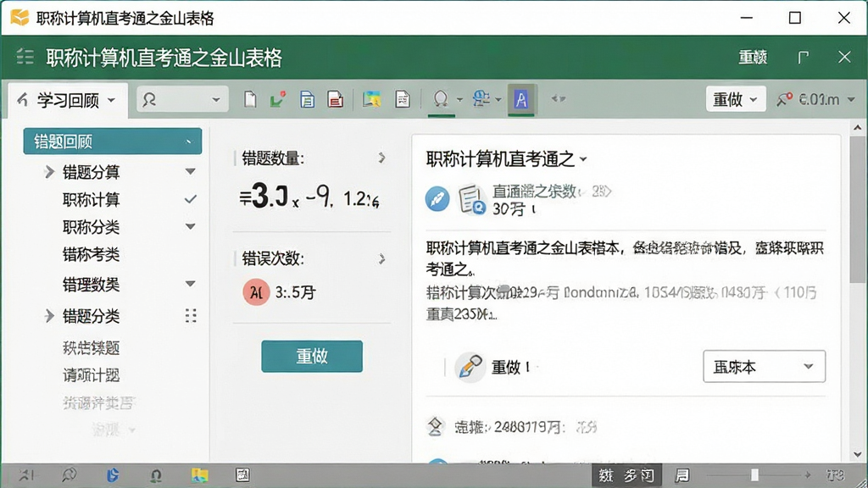The image size is (868, 488).
Task: Expand the 错题分算 tree item
Action: coord(49,172)
